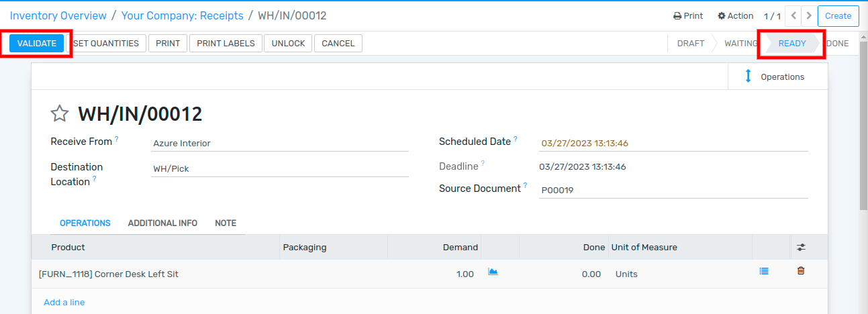The width and height of the screenshot is (868, 314).
Task: Click the Deadline value 03/27/2023 13:13:46
Action: 582,166
